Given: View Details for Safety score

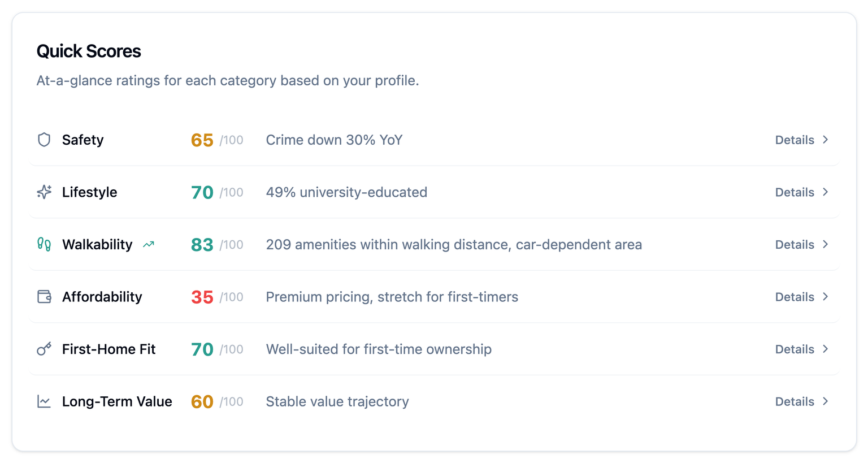Looking at the screenshot, I should pos(795,140).
